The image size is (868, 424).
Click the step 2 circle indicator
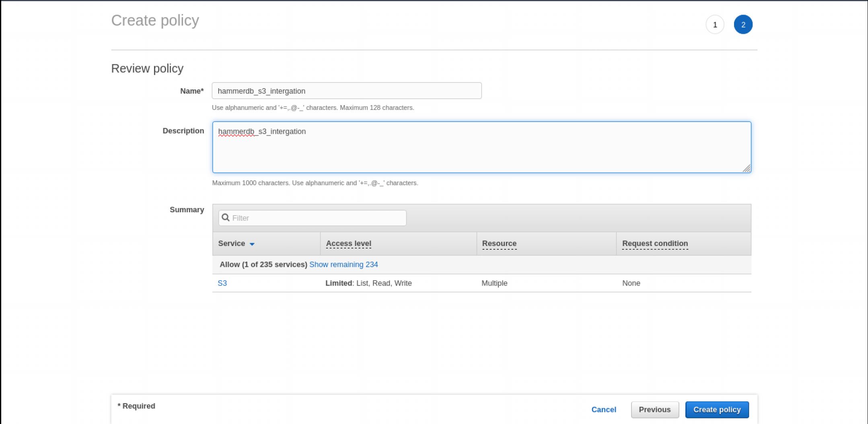click(743, 25)
